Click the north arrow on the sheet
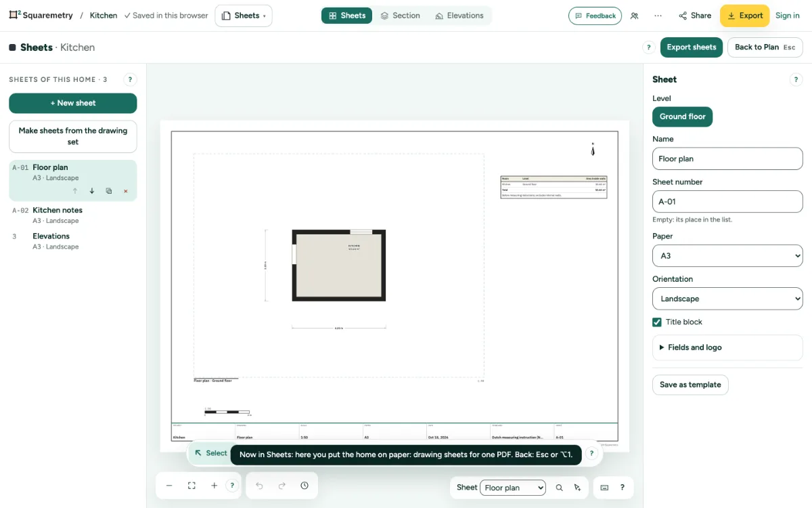Image resolution: width=812 pixels, height=508 pixels. pyautogui.click(x=593, y=150)
